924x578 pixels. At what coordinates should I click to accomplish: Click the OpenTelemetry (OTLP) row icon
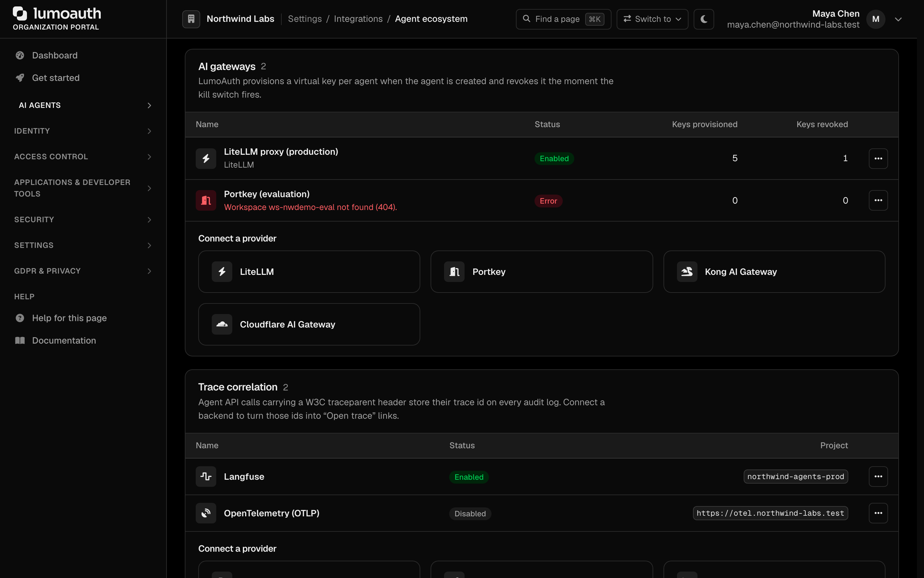coord(206,513)
